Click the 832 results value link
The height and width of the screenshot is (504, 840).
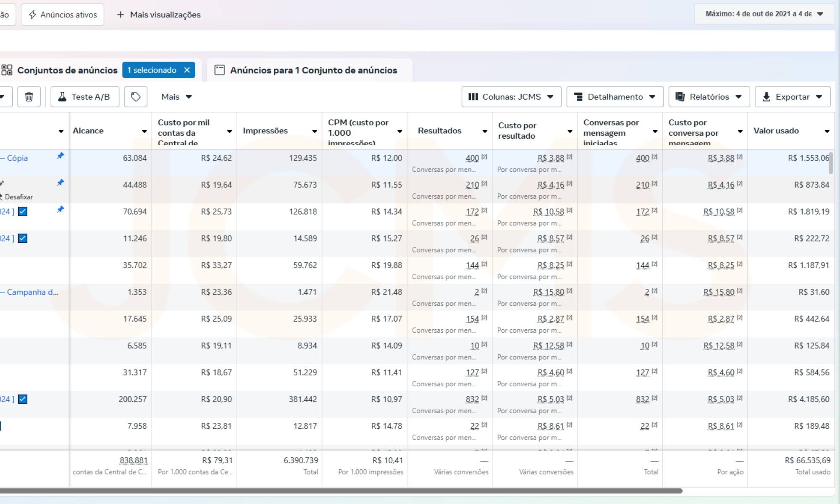coord(472,399)
